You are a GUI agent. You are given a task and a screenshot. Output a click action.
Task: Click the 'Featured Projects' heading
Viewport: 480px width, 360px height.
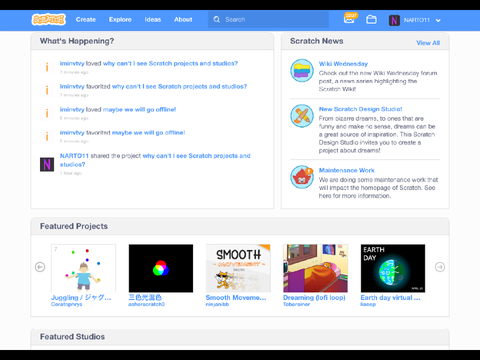coord(74,226)
